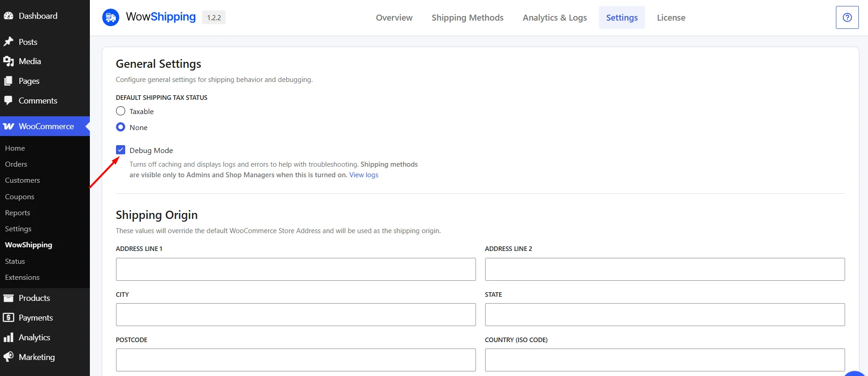This screenshot has height=376, width=868.
Task: Focus the Address Line 1 field
Action: point(296,269)
